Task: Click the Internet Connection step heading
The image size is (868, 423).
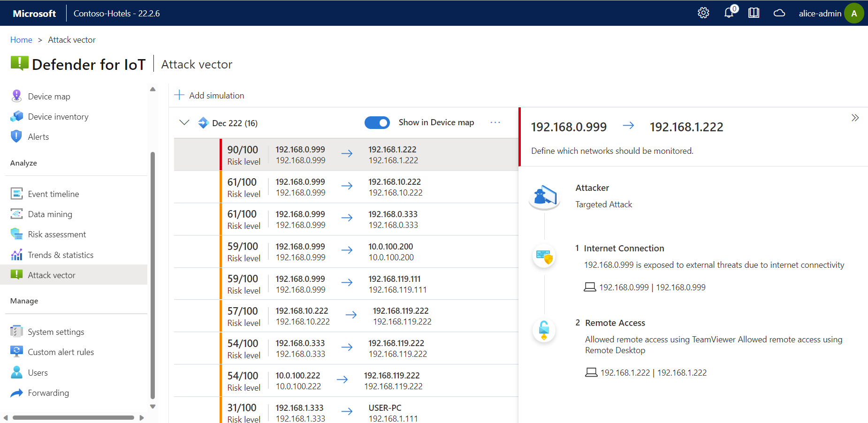Action: click(624, 248)
